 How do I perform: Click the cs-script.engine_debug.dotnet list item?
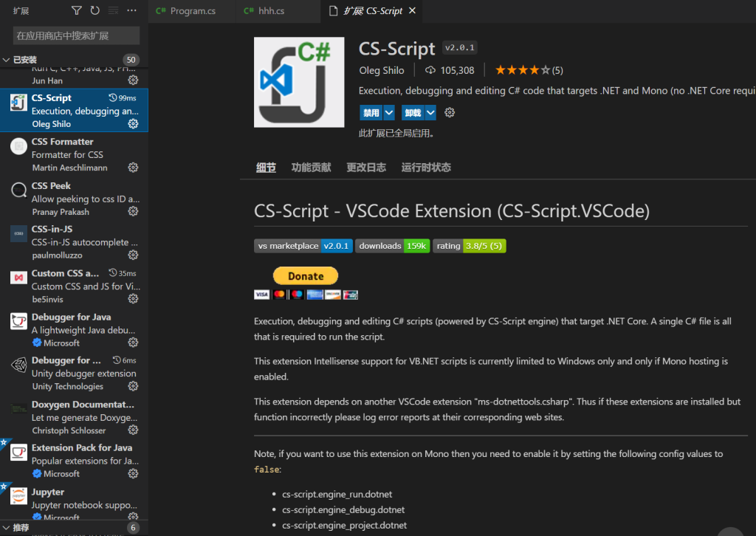[x=343, y=509]
